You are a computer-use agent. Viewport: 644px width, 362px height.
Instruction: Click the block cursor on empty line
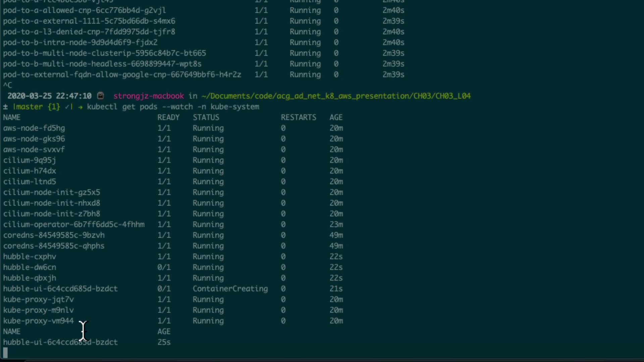tap(5, 353)
